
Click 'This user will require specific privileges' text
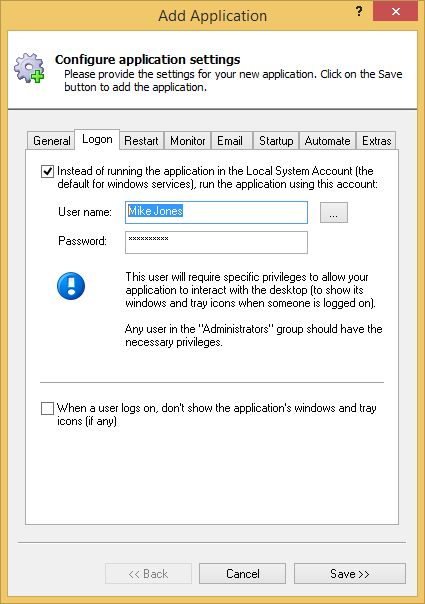[x=250, y=290]
